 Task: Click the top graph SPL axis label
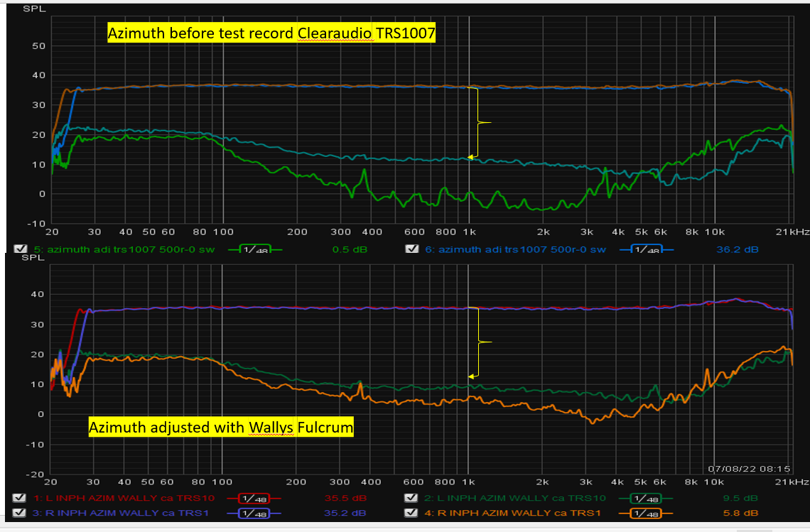tap(31, 9)
